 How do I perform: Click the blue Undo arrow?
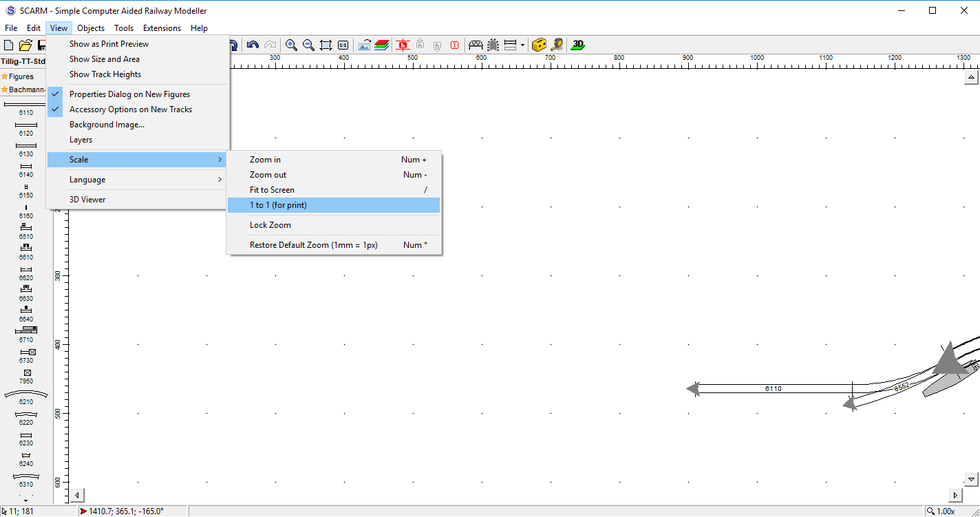point(253,45)
